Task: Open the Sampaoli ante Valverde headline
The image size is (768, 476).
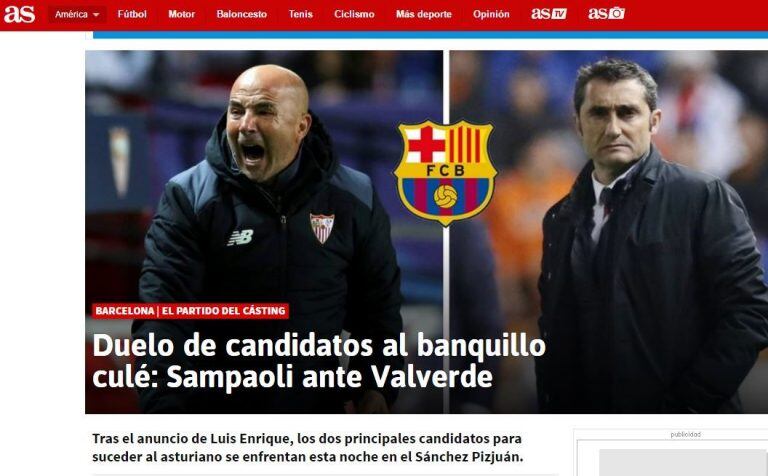Action: [x=319, y=361]
